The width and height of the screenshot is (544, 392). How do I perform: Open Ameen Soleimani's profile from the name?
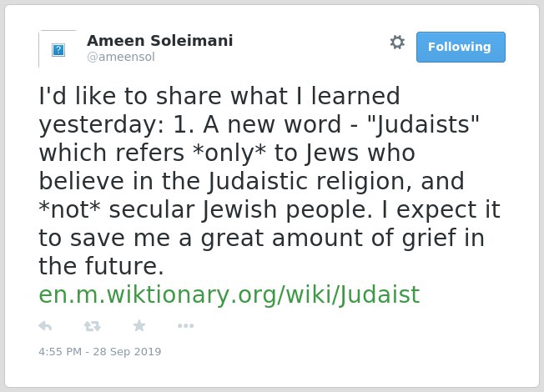pyautogui.click(x=160, y=41)
